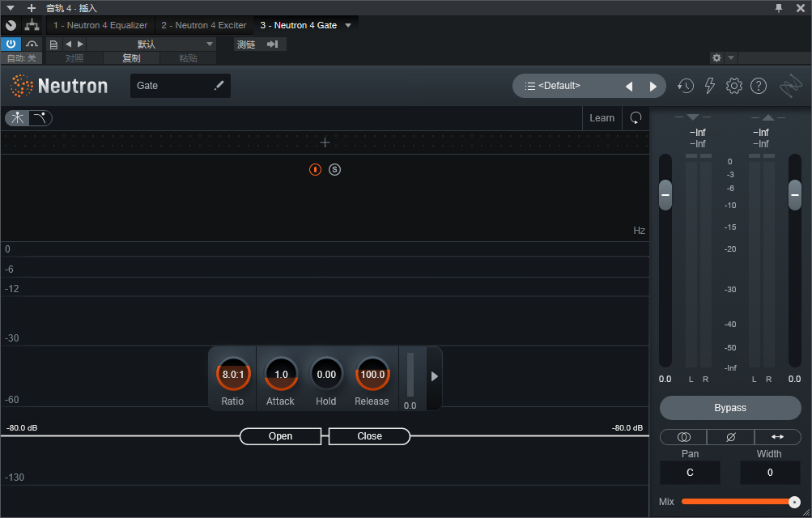Select 3 - Neutron 4 Gate tab
Viewport: 812px width, 518px height.
[x=298, y=25]
